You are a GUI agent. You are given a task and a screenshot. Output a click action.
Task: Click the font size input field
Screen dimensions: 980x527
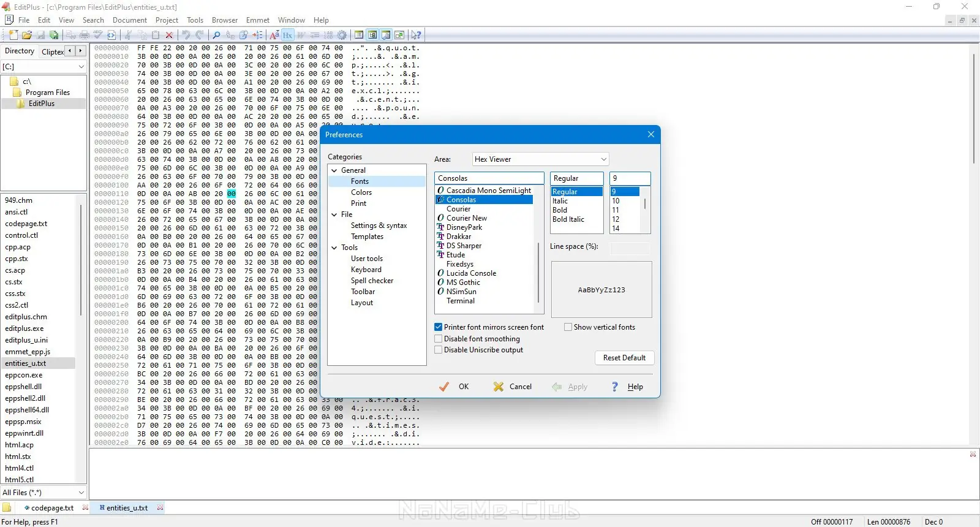tap(630, 178)
